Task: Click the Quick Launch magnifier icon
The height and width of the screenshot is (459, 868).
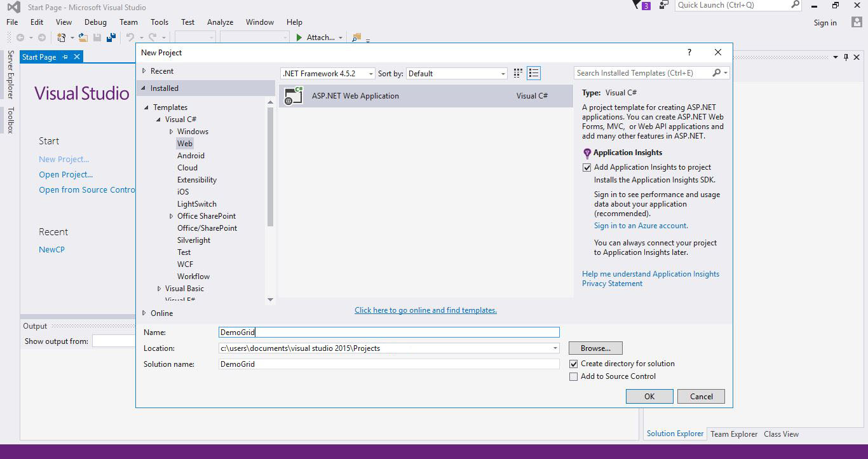Action: pyautogui.click(x=795, y=5)
